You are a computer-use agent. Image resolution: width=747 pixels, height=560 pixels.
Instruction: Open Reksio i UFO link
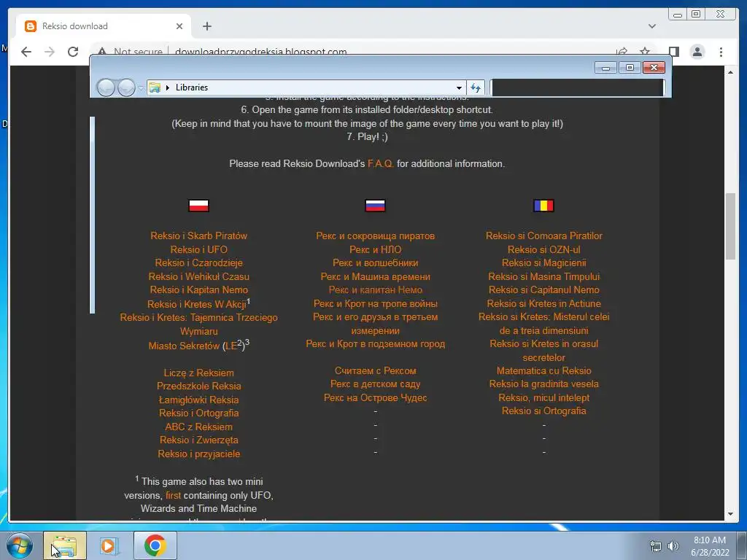pos(198,249)
